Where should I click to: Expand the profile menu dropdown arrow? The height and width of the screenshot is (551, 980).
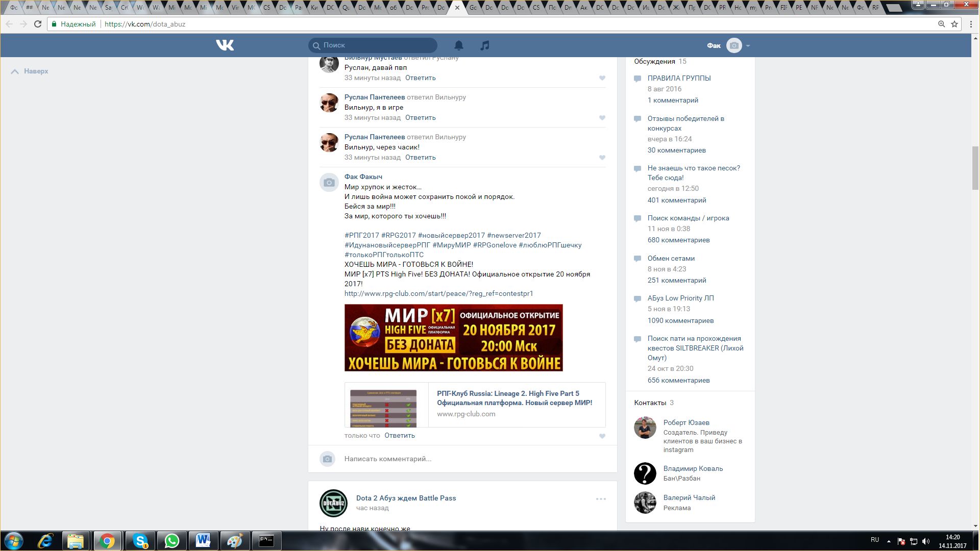[x=748, y=46]
